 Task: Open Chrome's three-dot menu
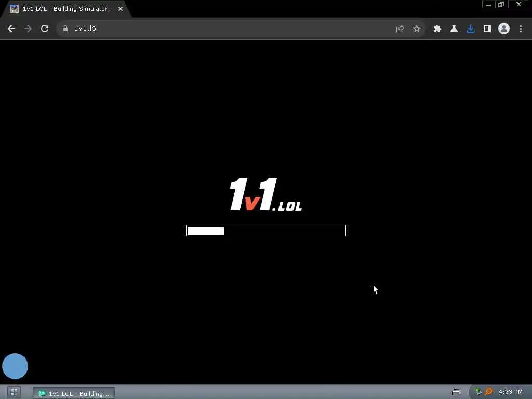tap(521, 29)
